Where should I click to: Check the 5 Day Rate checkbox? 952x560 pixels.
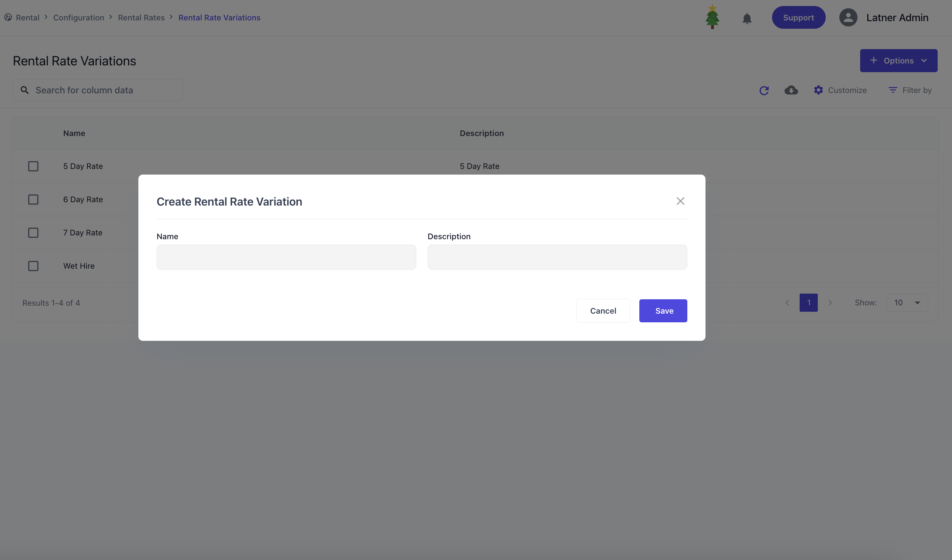(x=33, y=166)
